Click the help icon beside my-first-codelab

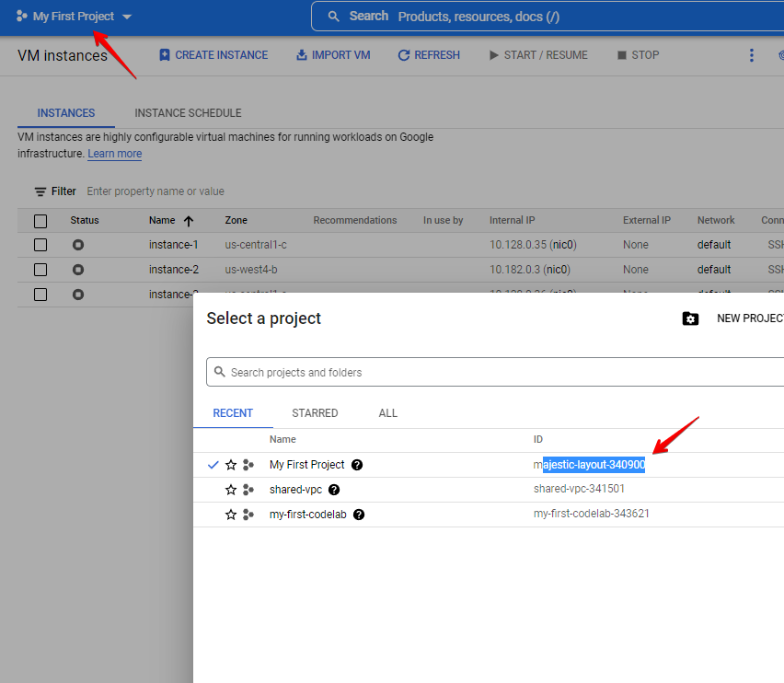pyautogui.click(x=359, y=515)
